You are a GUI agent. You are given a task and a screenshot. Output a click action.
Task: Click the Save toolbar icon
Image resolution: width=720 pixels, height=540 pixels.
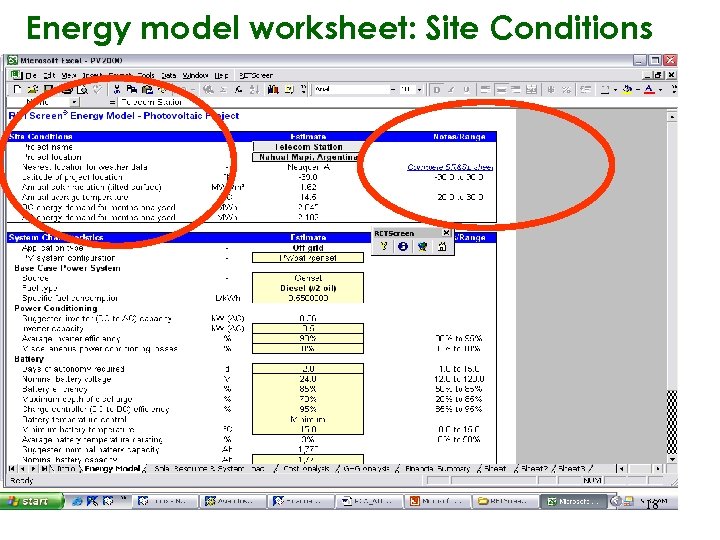[48, 90]
